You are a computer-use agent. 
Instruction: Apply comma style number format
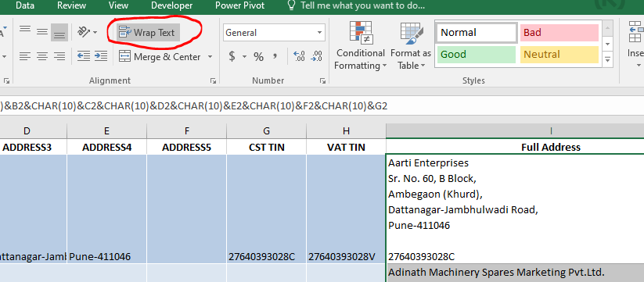click(x=275, y=56)
